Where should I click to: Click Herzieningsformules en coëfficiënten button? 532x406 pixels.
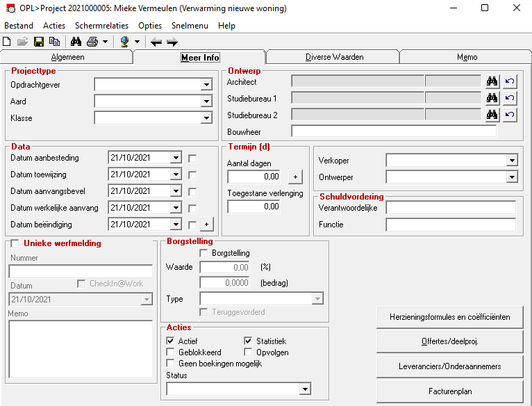(x=450, y=317)
